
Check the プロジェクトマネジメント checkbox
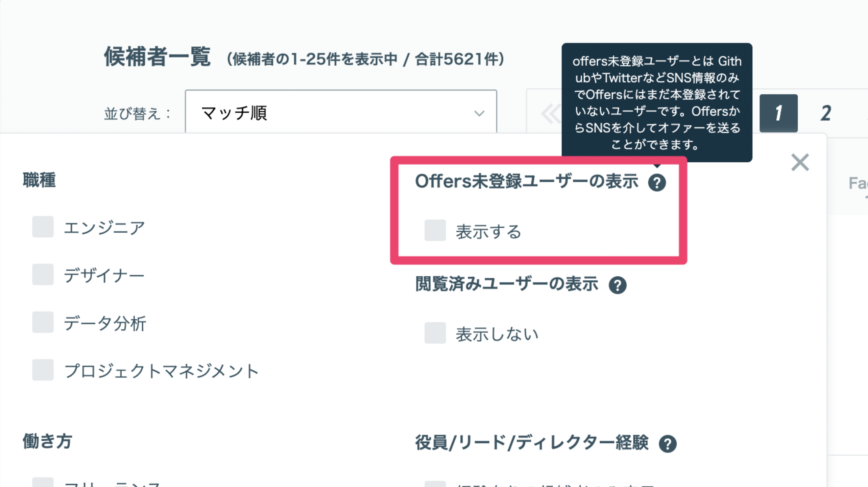click(x=43, y=370)
